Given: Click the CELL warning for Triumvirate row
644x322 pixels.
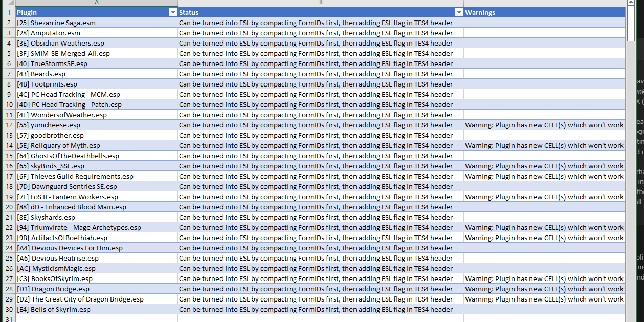Looking at the screenshot, I should (x=544, y=227).
